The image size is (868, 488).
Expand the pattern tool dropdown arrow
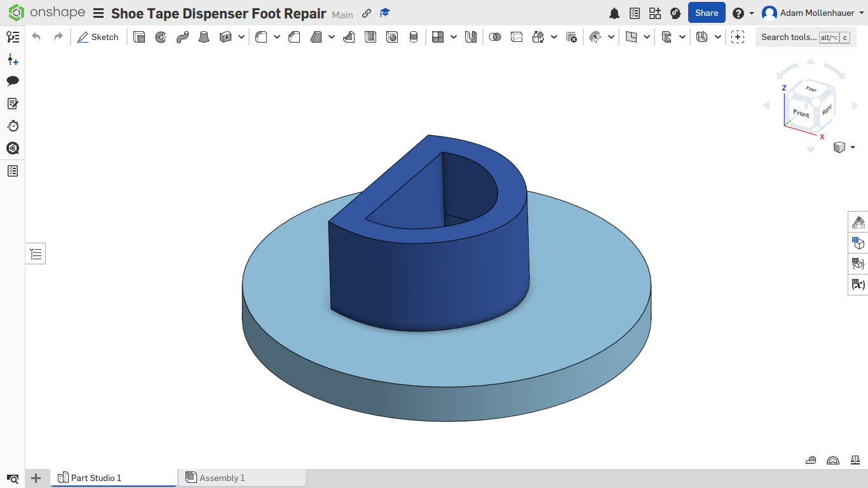pyautogui.click(x=454, y=37)
